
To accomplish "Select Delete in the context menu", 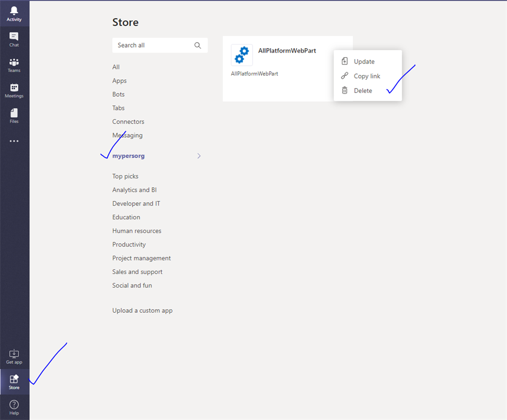I will [363, 90].
